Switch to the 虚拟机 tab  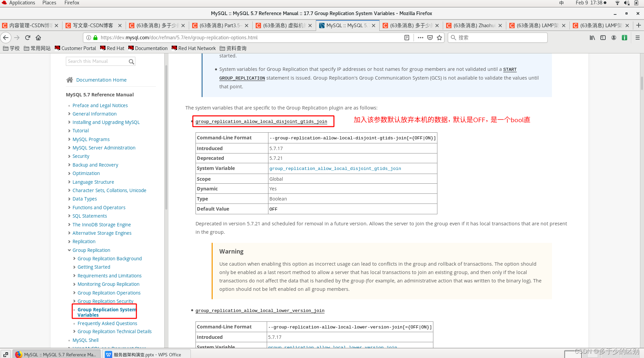[x=284, y=26]
